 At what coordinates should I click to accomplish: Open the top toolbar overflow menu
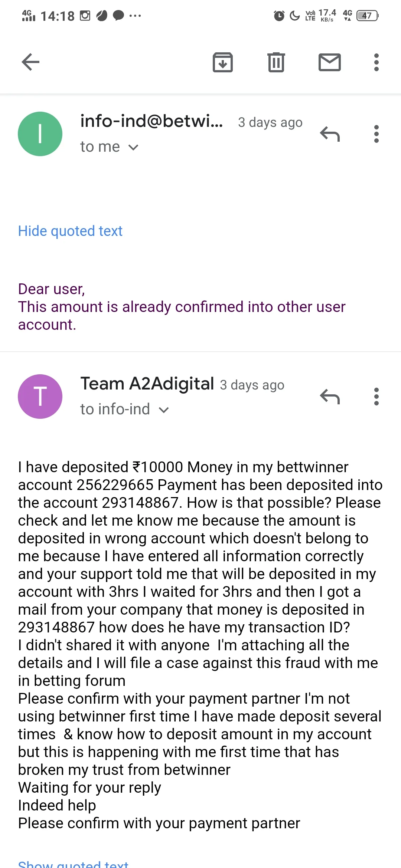[x=376, y=62]
